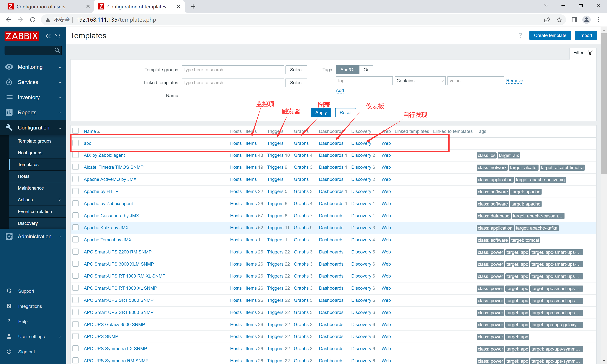The height and width of the screenshot is (364, 607).
Task: Go back with browser back arrow
Action: 8,20
